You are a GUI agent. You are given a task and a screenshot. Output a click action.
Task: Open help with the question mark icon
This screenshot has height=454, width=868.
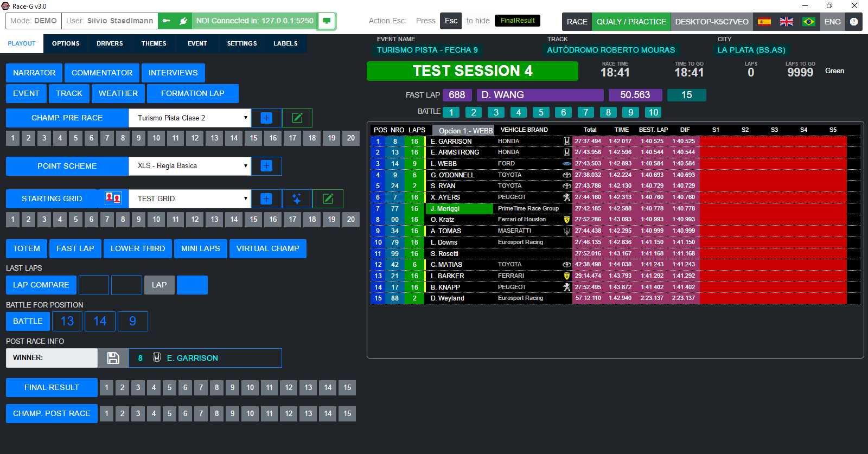tap(854, 22)
